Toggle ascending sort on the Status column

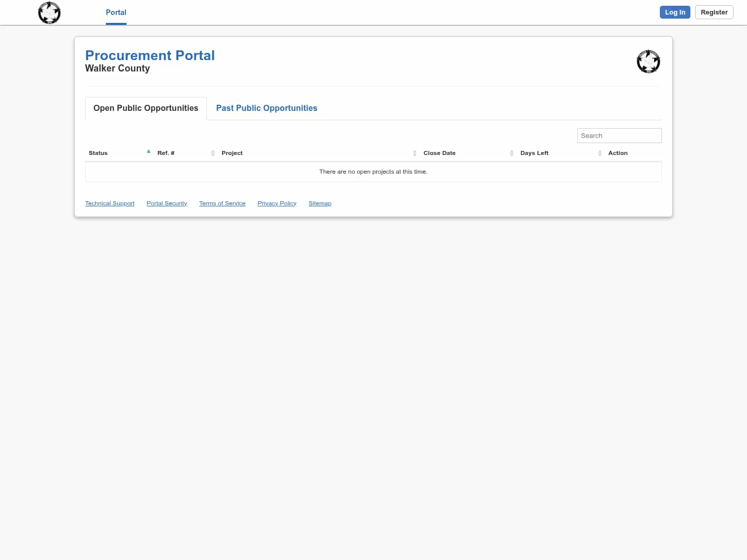(98, 153)
